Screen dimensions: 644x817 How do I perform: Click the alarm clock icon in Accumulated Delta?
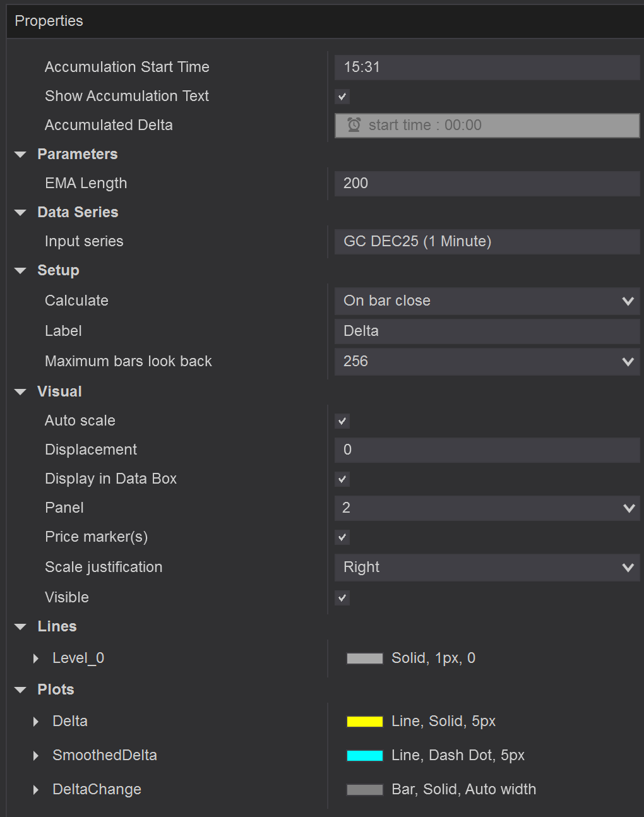tap(354, 125)
